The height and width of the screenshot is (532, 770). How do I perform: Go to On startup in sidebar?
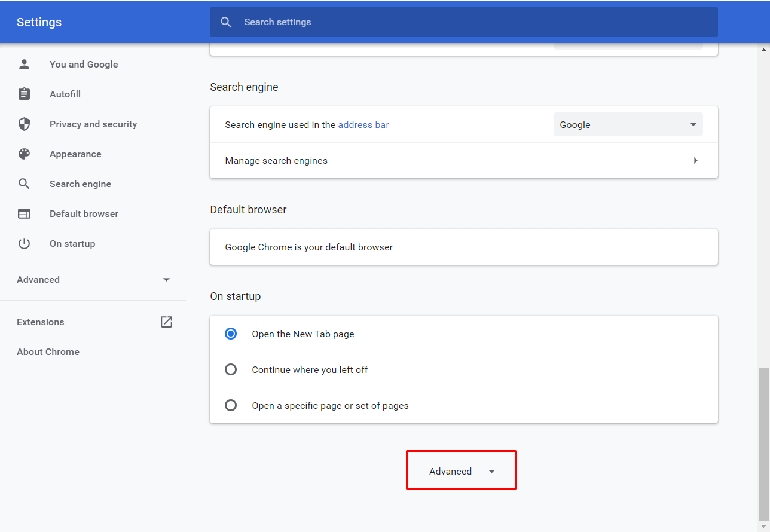coord(72,243)
